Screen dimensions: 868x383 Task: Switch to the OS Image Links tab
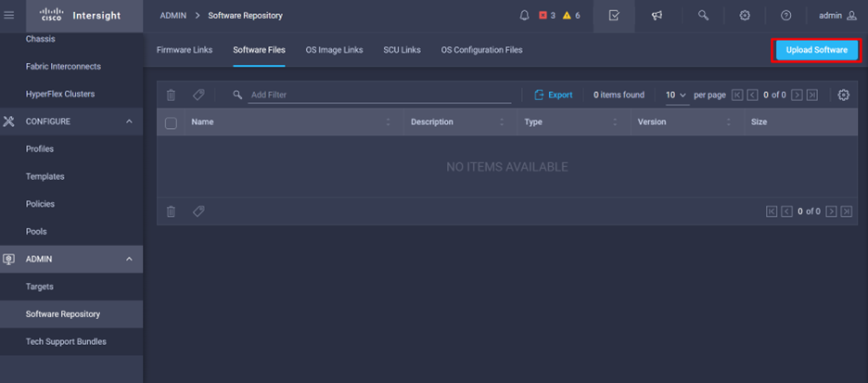click(x=335, y=50)
